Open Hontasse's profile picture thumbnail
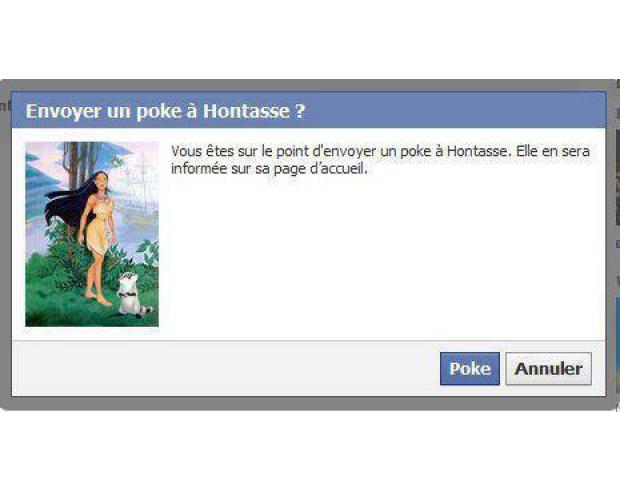Screen dimensions: 620x490 [92, 234]
